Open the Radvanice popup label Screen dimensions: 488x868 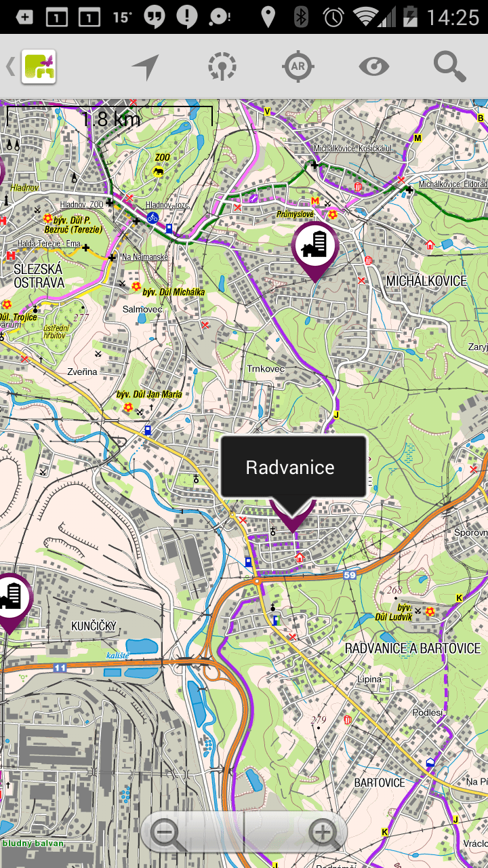293,467
